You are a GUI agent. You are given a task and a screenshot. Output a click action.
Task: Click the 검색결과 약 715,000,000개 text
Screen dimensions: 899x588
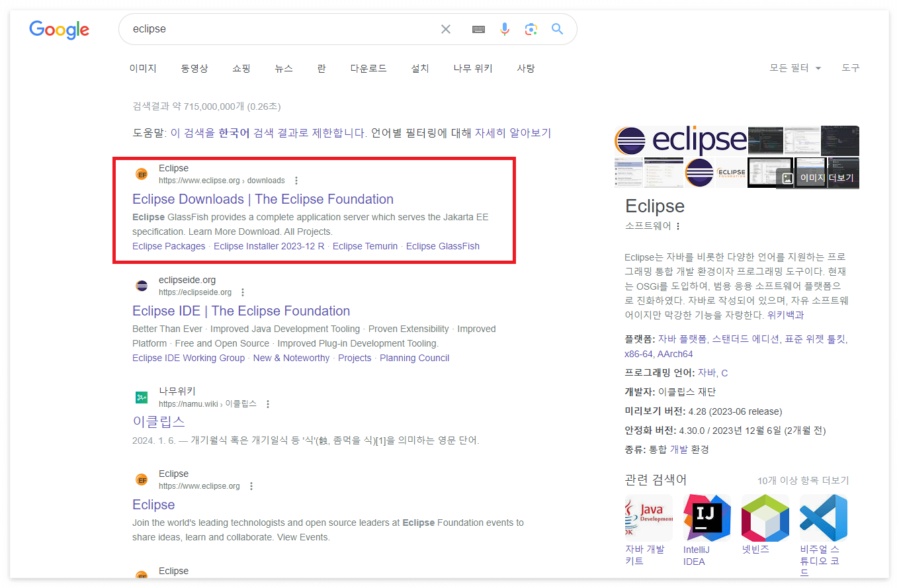click(x=206, y=106)
